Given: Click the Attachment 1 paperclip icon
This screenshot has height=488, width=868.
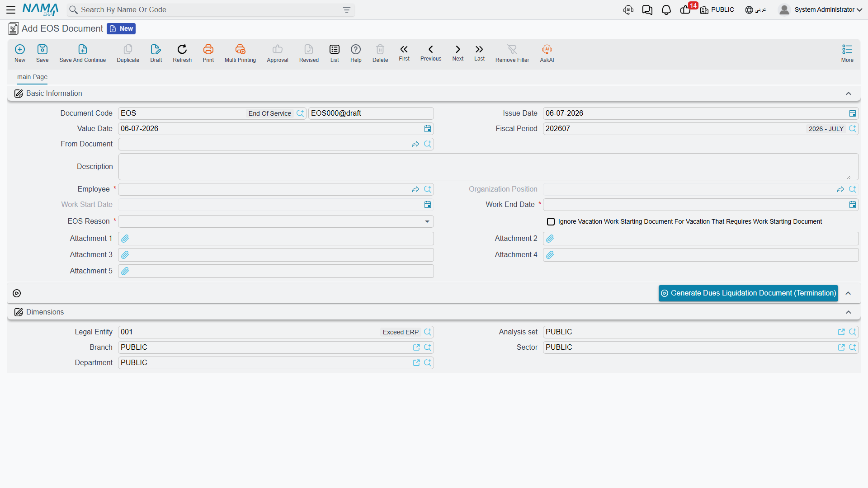Looking at the screenshot, I should 125,239.
